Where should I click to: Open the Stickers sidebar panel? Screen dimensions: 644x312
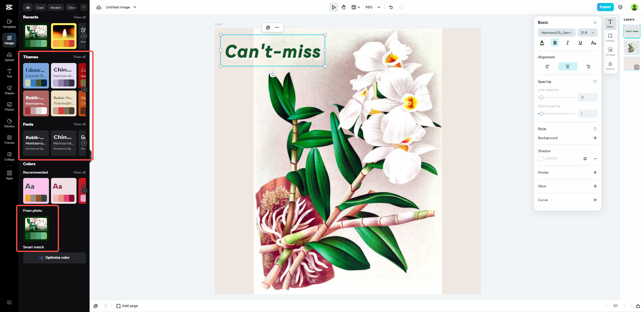(9, 123)
